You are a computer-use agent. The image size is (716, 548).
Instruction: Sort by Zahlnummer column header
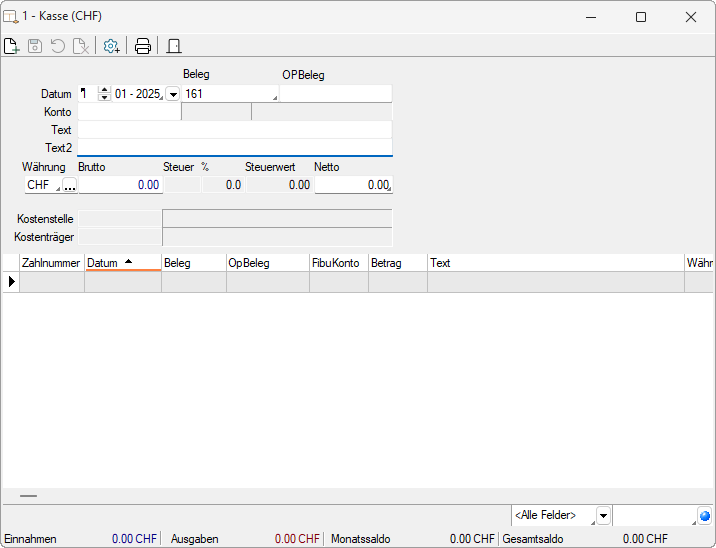click(52, 263)
